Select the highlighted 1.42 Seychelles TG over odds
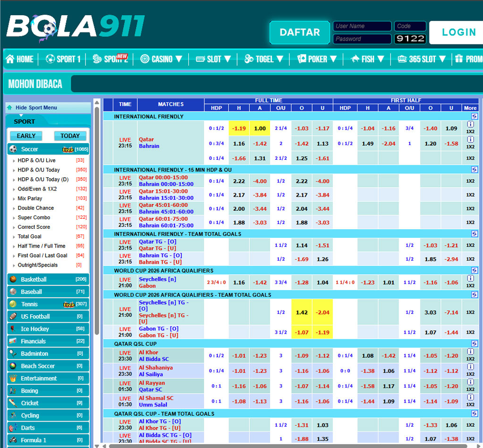483x448 pixels. pyautogui.click(x=302, y=312)
